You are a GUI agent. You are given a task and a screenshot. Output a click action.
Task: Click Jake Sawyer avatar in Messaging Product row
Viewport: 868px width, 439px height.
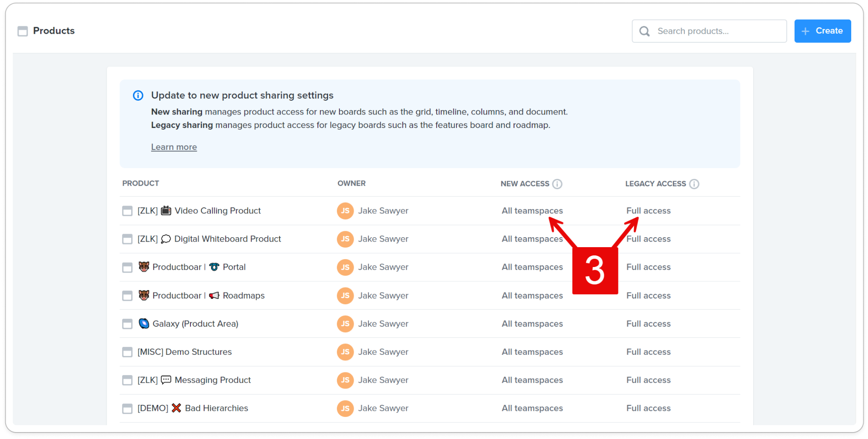tap(345, 380)
